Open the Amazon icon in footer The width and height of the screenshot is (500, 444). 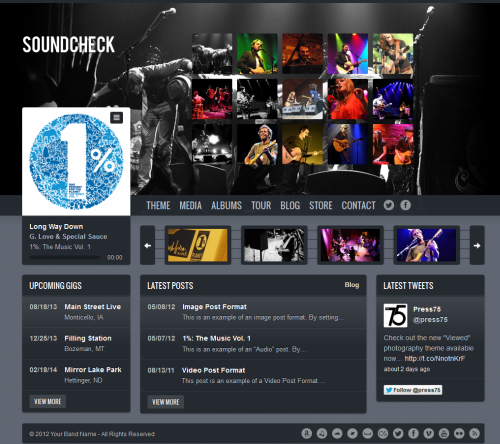307,433
